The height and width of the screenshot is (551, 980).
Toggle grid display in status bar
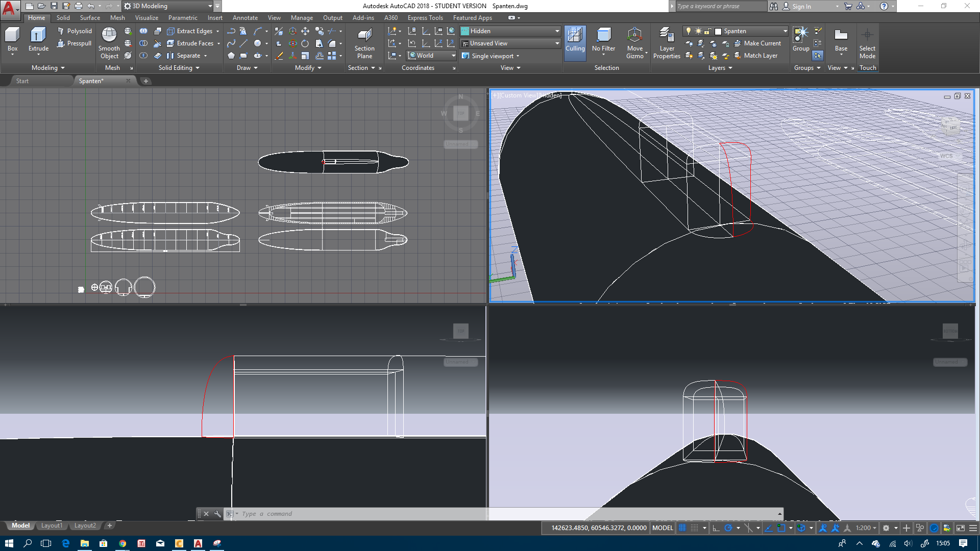(x=682, y=528)
